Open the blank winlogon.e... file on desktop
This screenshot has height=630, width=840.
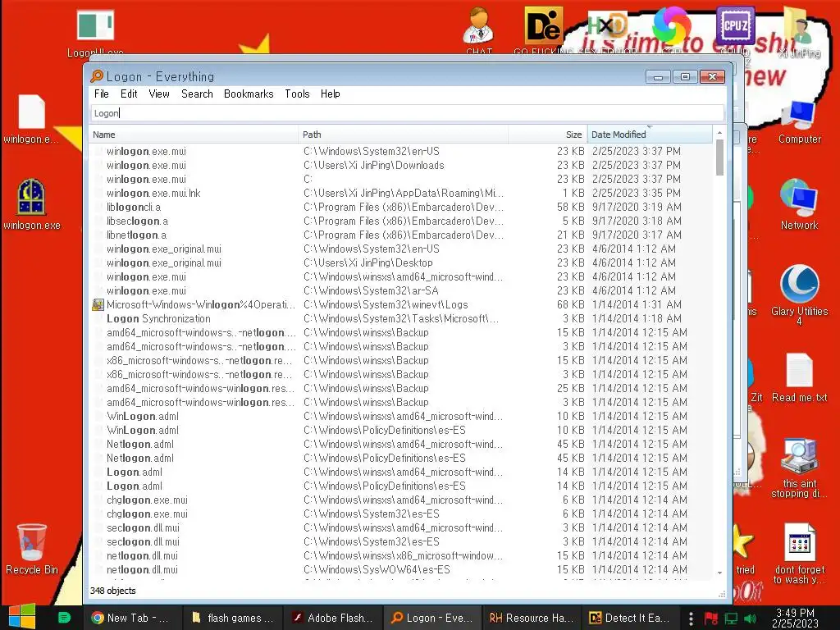[31, 120]
